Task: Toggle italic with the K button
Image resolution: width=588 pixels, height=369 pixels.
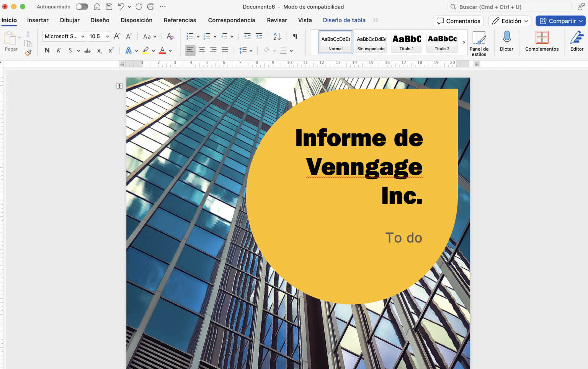Action: pyautogui.click(x=59, y=50)
